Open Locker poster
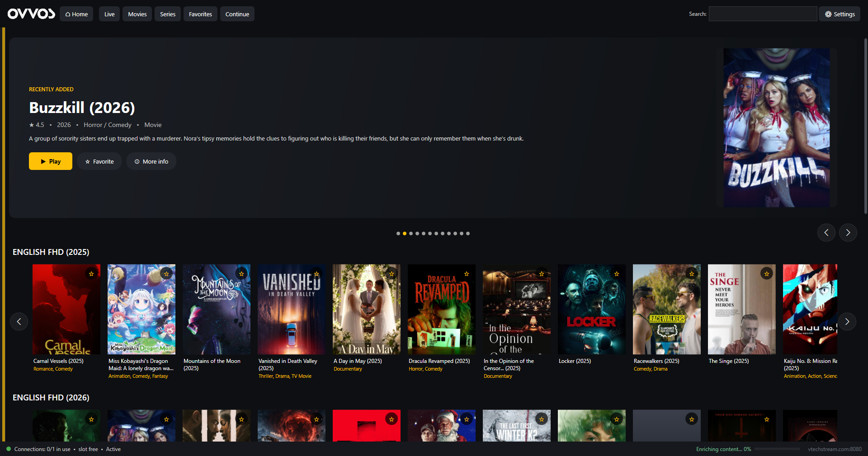This screenshot has width=868, height=456. [x=592, y=310]
